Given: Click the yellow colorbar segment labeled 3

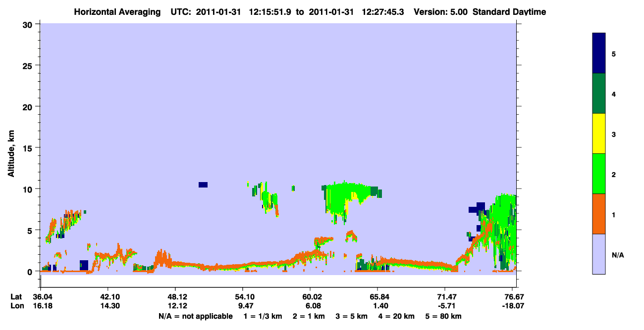Looking at the screenshot, I should pyautogui.click(x=599, y=134).
